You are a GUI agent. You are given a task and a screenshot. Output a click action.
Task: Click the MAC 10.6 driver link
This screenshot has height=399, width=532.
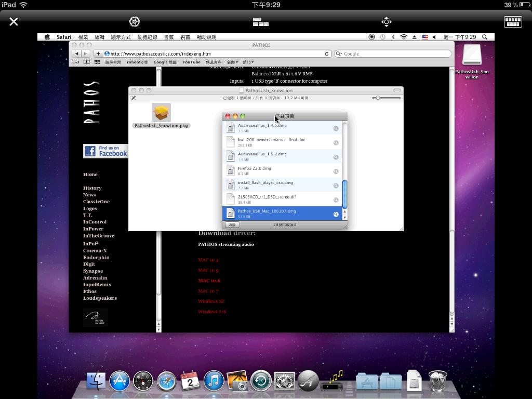(x=209, y=281)
